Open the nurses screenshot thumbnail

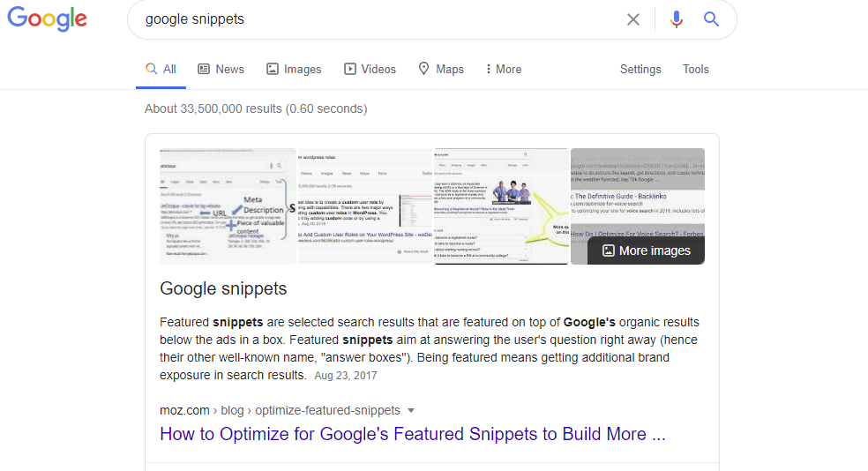click(x=501, y=206)
